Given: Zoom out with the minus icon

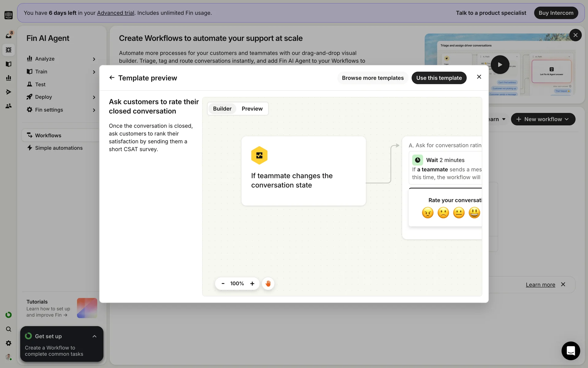Looking at the screenshot, I should (x=223, y=283).
